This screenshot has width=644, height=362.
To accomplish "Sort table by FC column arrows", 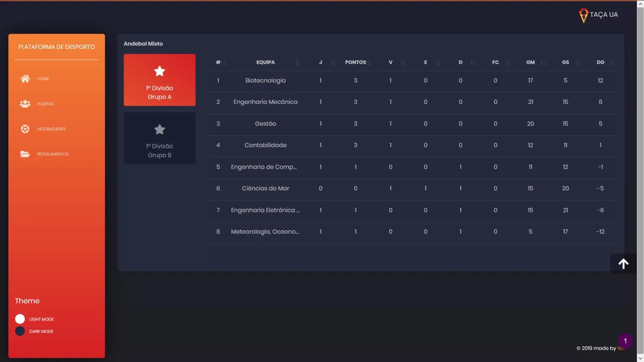I will coord(508,63).
